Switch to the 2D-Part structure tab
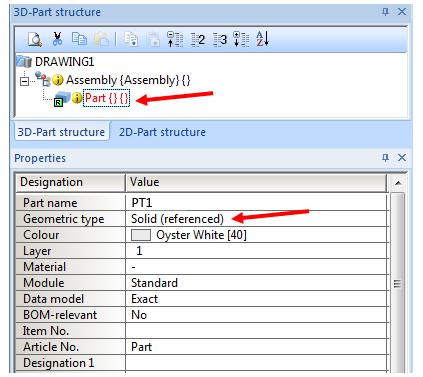Viewport: 423px width, 377px height. coord(162,132)
